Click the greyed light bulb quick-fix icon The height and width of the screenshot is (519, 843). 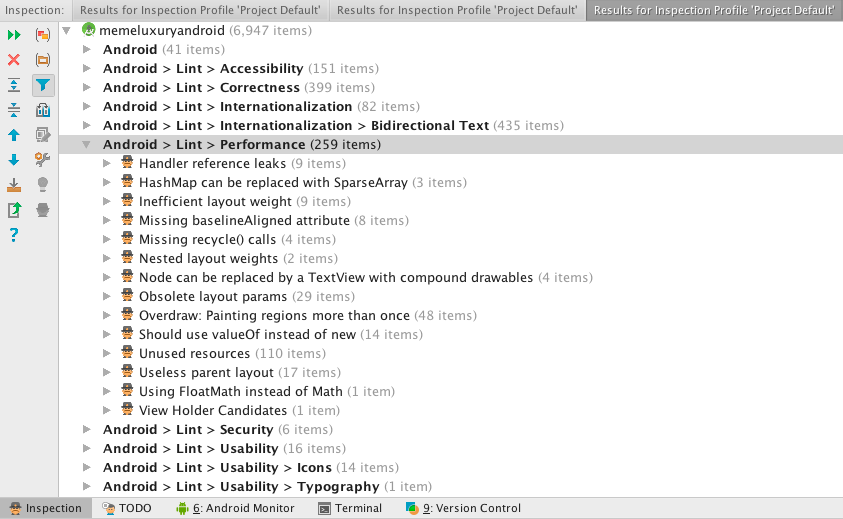click(42, 185)
